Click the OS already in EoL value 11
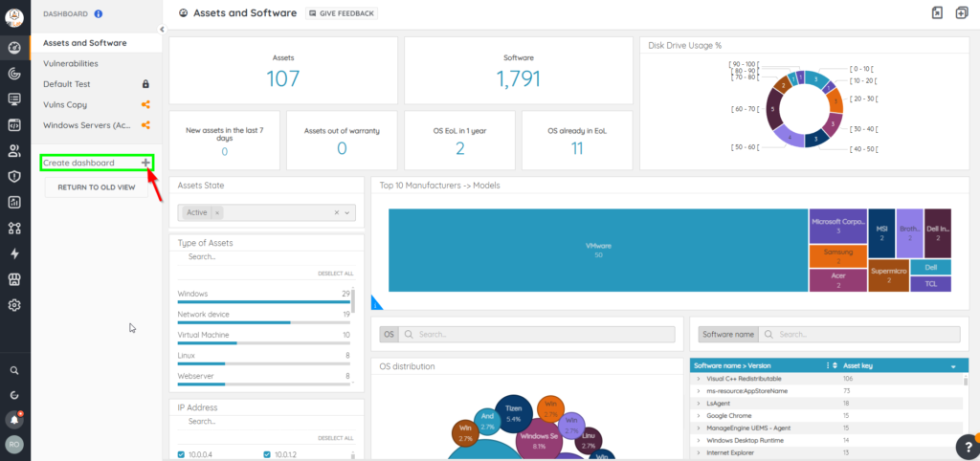 point(577,148)
